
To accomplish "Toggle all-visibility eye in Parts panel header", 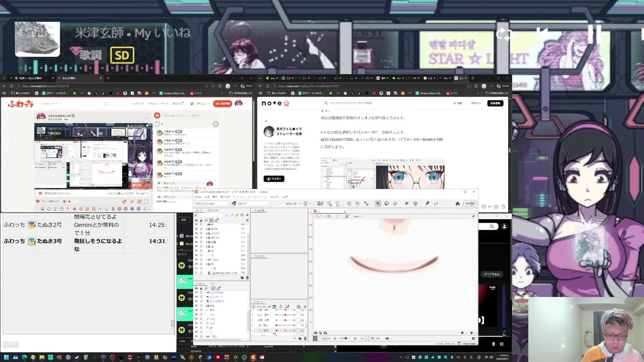I will [x=196, y=220].
